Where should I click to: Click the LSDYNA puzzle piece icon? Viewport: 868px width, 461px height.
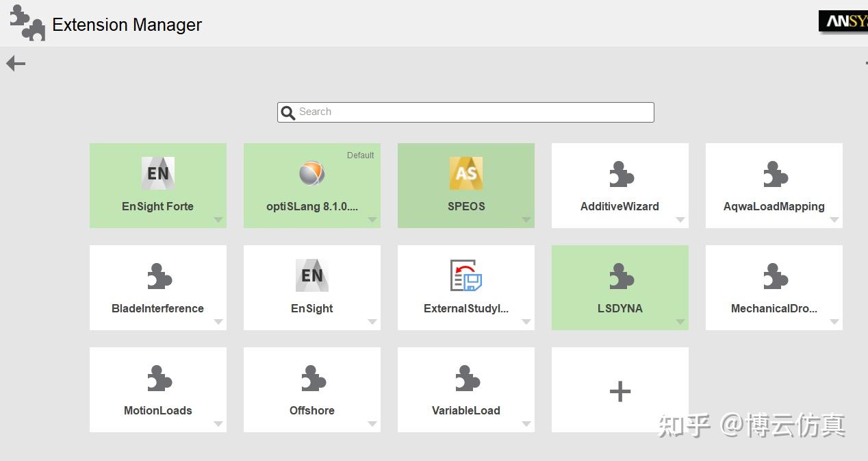click(621, 277)
